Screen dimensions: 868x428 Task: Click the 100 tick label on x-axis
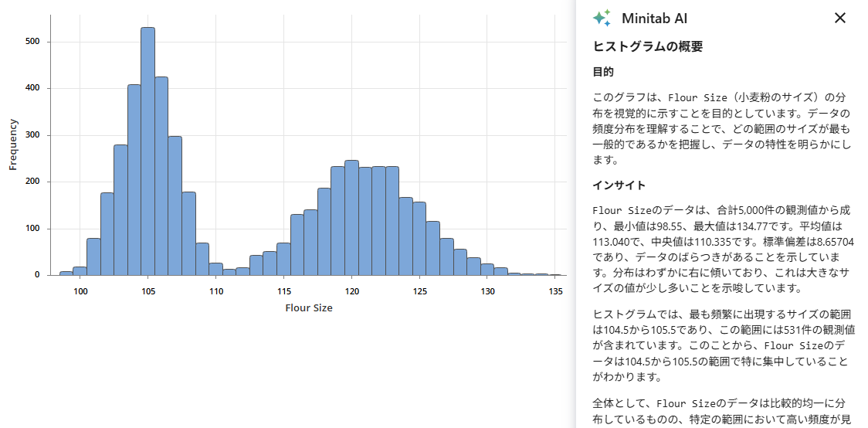[x=80, y=291]
